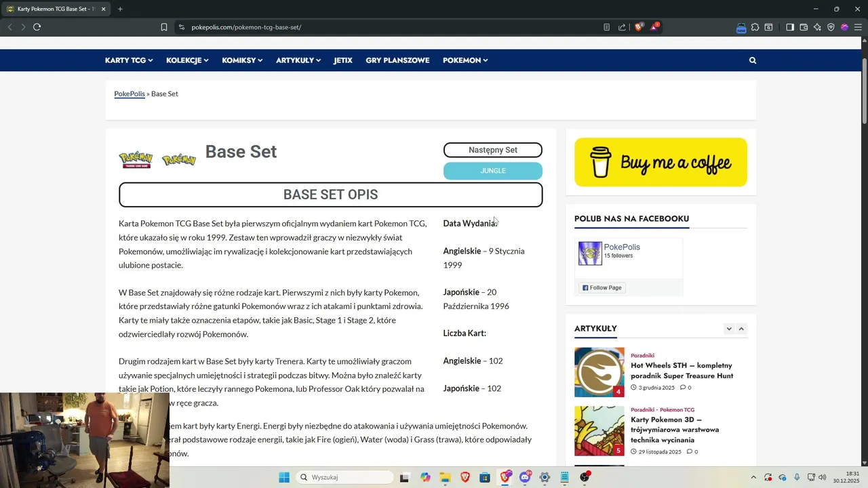
Task: Open the taskbar Discord icon
Action: tap(525, 477)
